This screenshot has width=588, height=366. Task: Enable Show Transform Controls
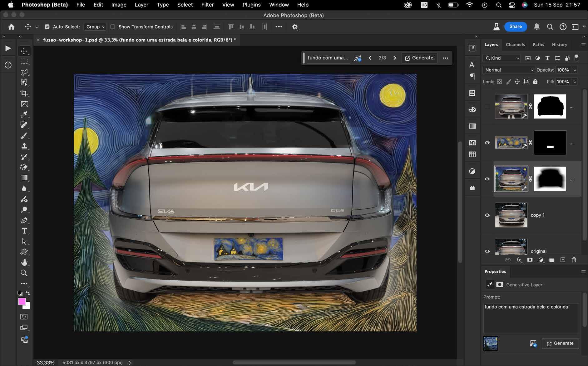(x=113, y=27)
